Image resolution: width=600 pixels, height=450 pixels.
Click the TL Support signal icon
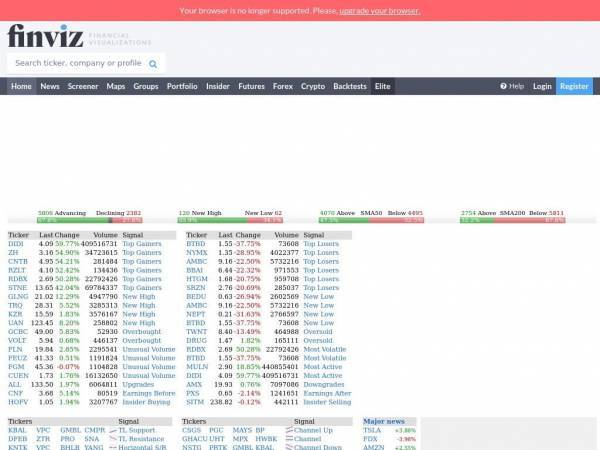pyautogui.click(x=113, y=430)
